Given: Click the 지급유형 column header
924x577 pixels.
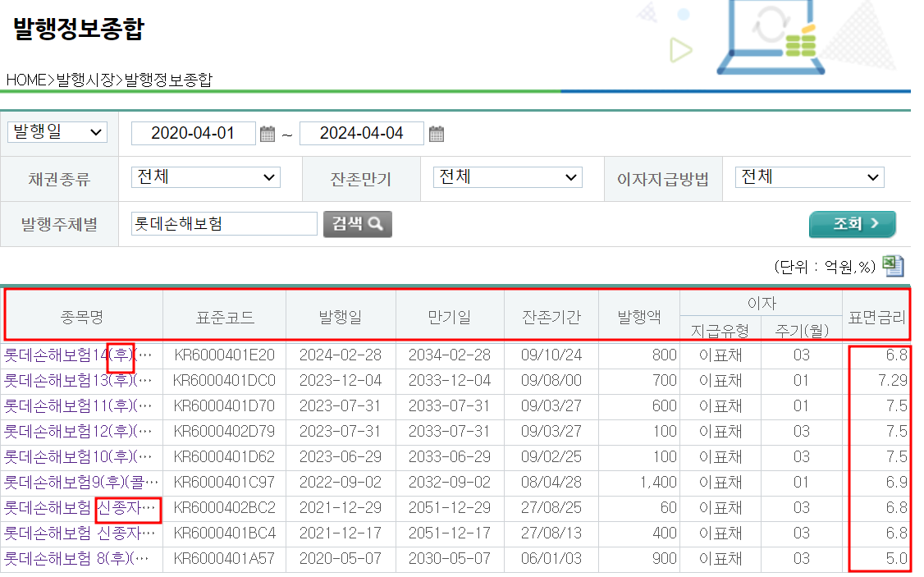Looking at the screenshot, I should 720,329.
